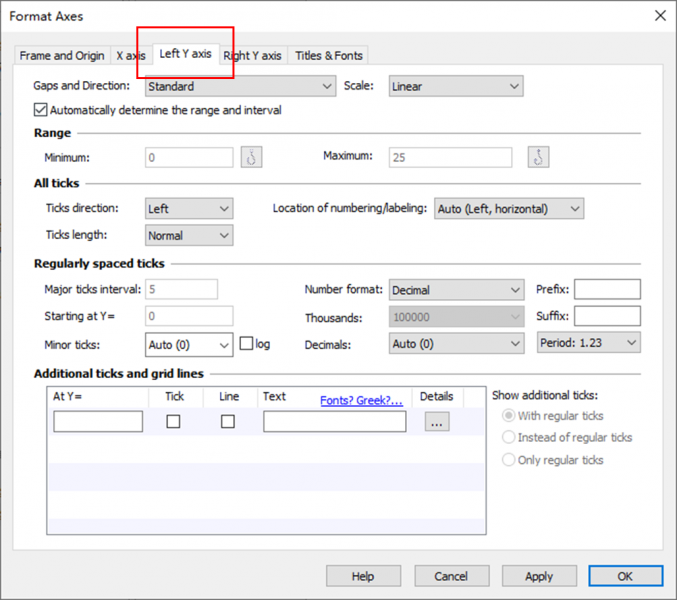This screenshot has width=677, height=600.
Task: Open the Fonts? Greek? help link
Action: [361, 400]
